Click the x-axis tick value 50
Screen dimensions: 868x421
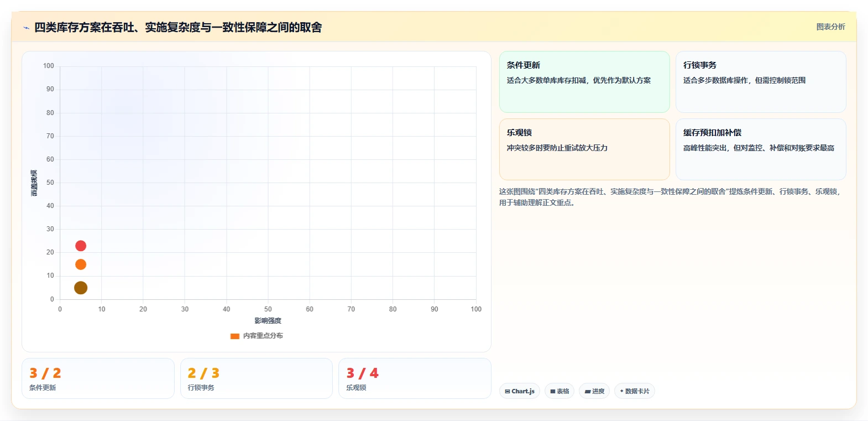pyautogui.click(x=268, y=309)
